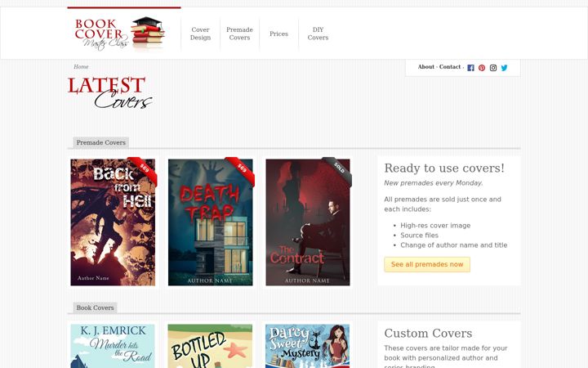
Task: Open The Contract cover thumbnail
Action: pyautogui.click(x=308, y=222)
